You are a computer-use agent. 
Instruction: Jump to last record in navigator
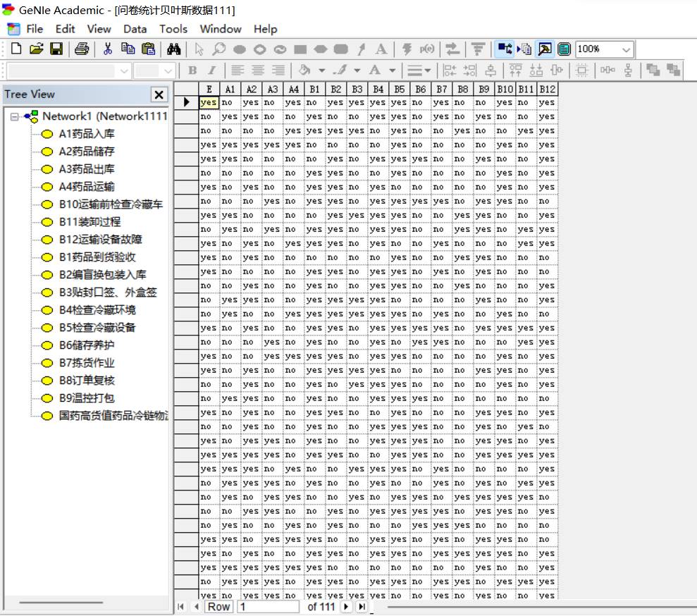click(x=362, y=606)
